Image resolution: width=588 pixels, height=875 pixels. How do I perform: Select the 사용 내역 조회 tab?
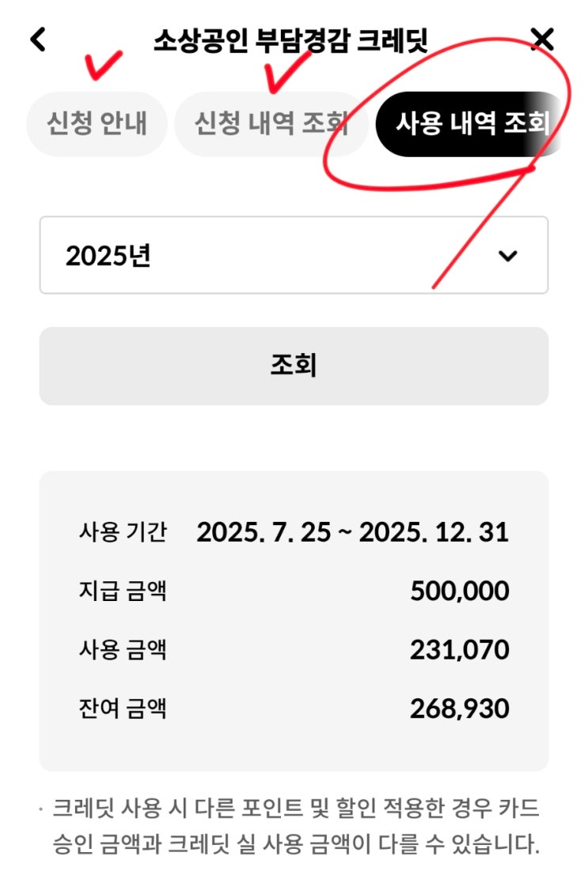coord(472,124)
